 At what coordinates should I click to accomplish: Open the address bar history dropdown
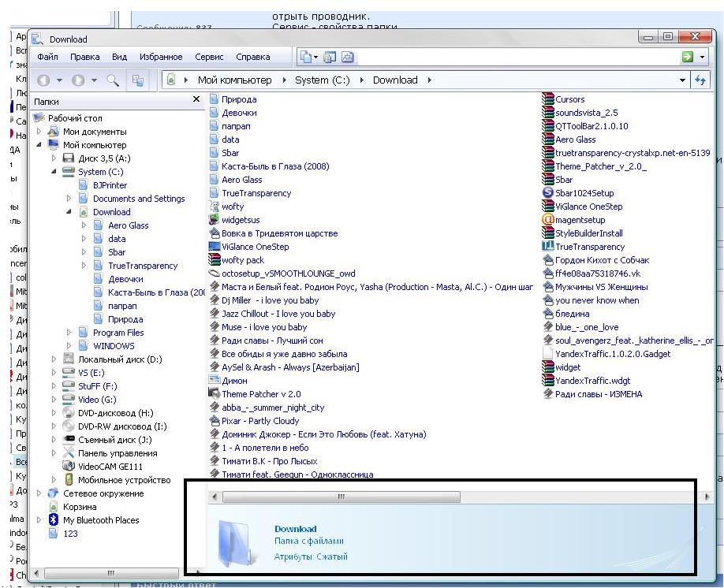tap(682, 80)
